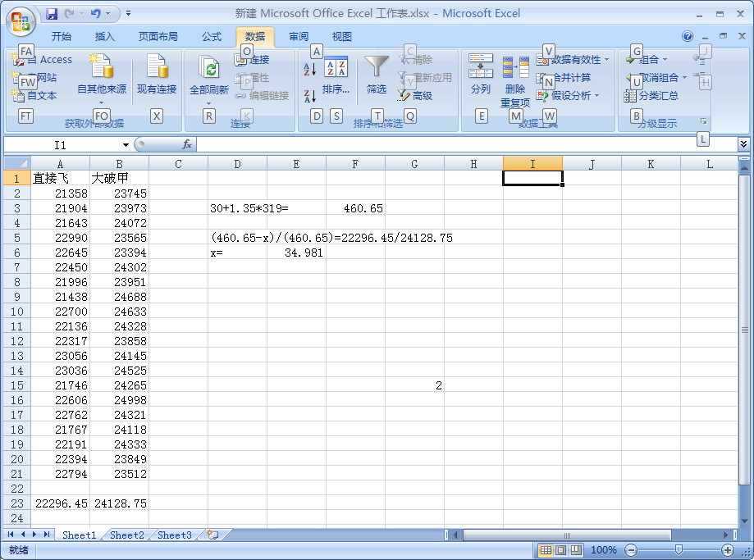Switch to Sheet2 tab
The height and width of the screenshot is (560, 754).
(127, 535)
